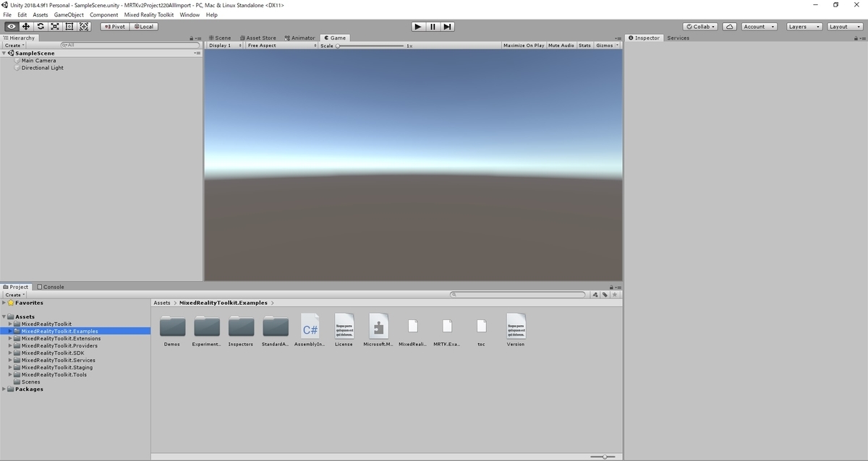Expand the Packages tree node

coord(4,389)
